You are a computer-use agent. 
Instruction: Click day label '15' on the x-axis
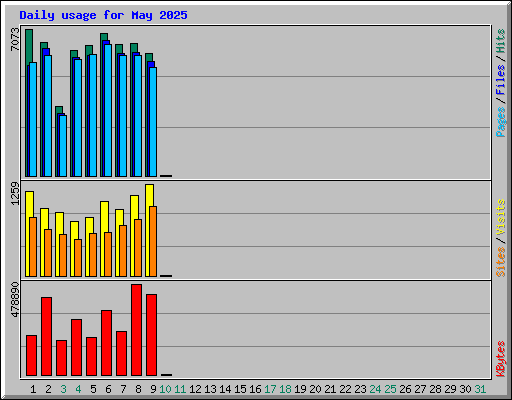(240, 389)
